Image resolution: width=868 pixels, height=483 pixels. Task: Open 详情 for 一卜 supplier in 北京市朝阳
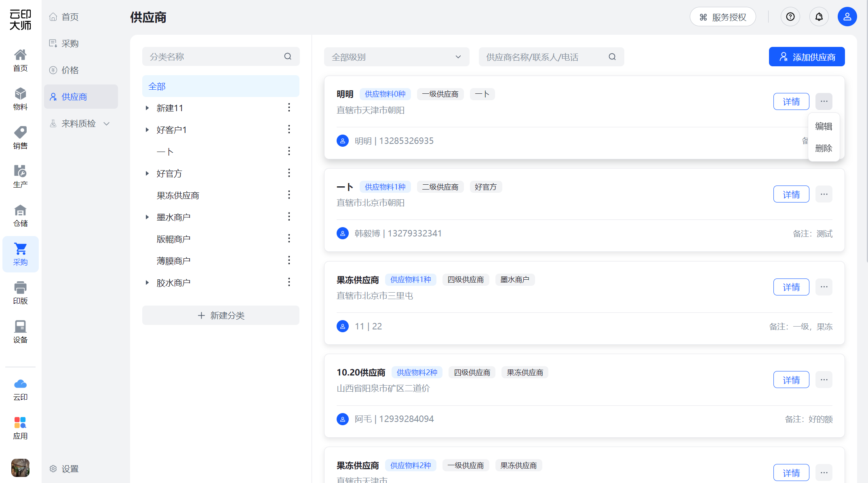pyautogui.click(x=791, y=194)
